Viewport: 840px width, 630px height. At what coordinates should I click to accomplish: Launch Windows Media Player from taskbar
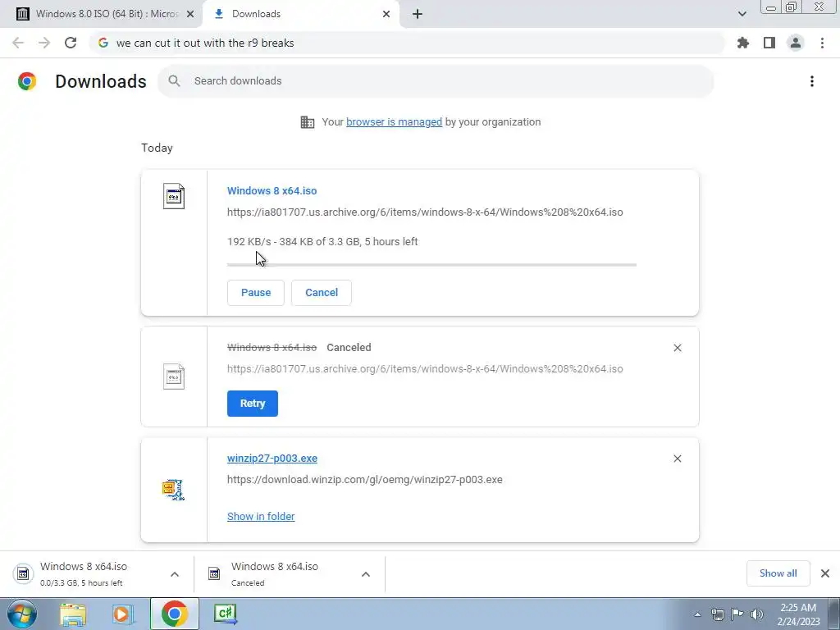click(x=123, y=614)
